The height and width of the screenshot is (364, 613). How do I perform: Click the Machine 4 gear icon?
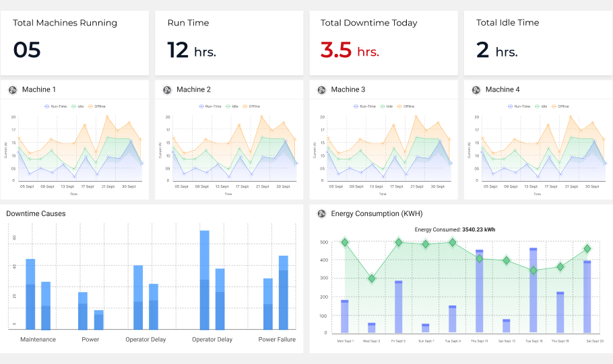476,89
